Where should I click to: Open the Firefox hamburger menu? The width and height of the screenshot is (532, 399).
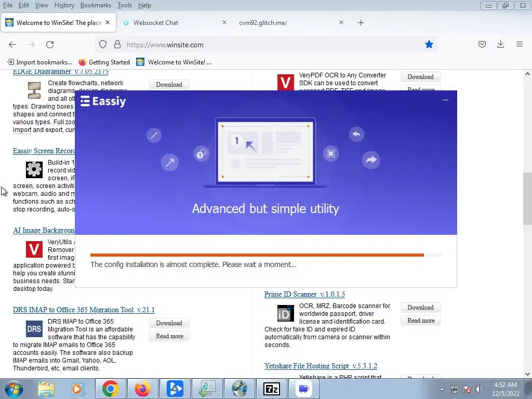pos(520,44)
